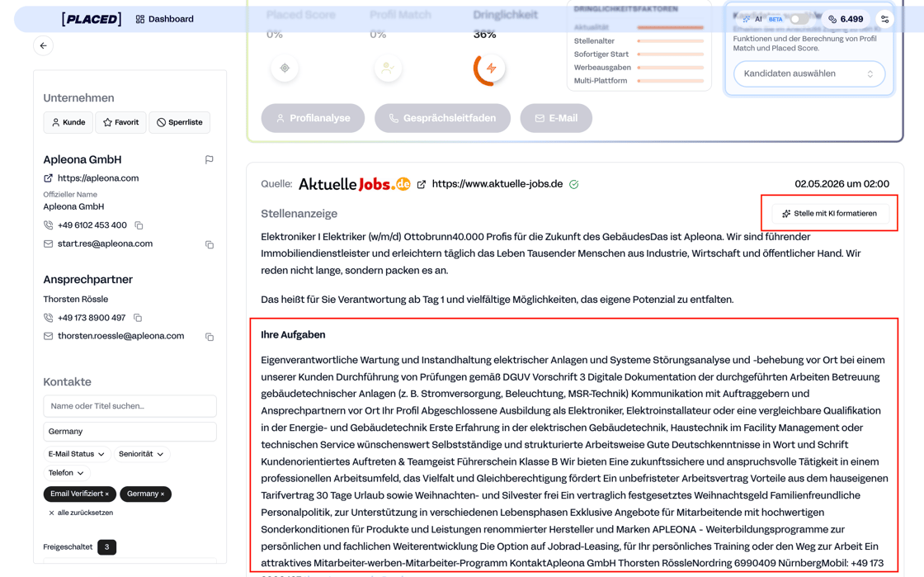
Task: Open the https://www.aktuelle-jobs.de source link
Action: click(497, 184)
